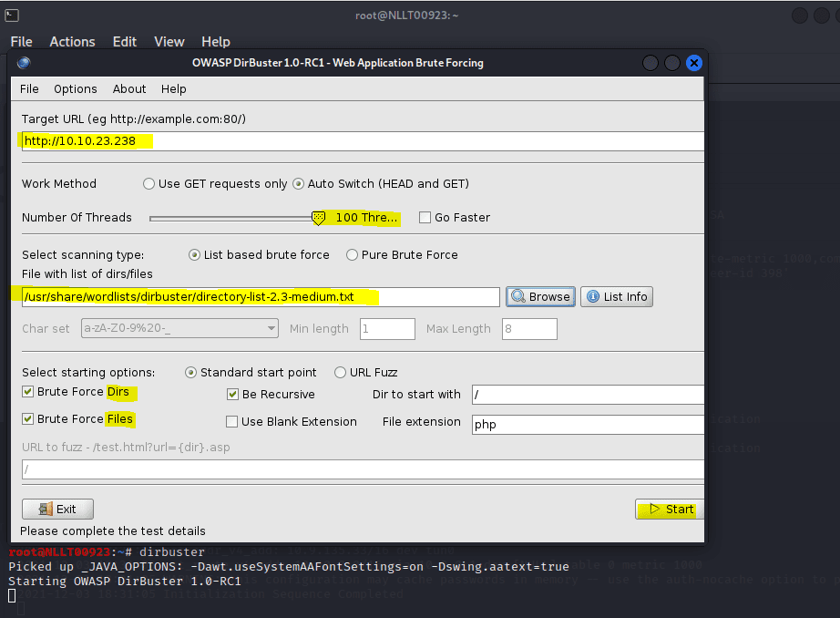The image size is (840, 618).
Task: Open the DirBuster Options menu
Action: pyautogui.click(x=76, y=89)
